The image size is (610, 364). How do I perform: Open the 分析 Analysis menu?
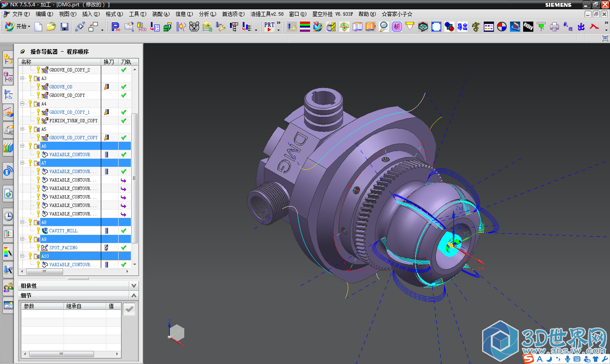click(208, 14)
